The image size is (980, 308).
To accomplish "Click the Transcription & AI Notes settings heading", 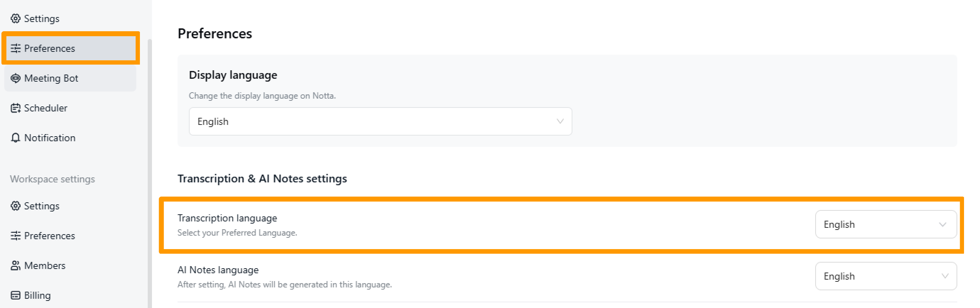I will click(x=262, y=178).
